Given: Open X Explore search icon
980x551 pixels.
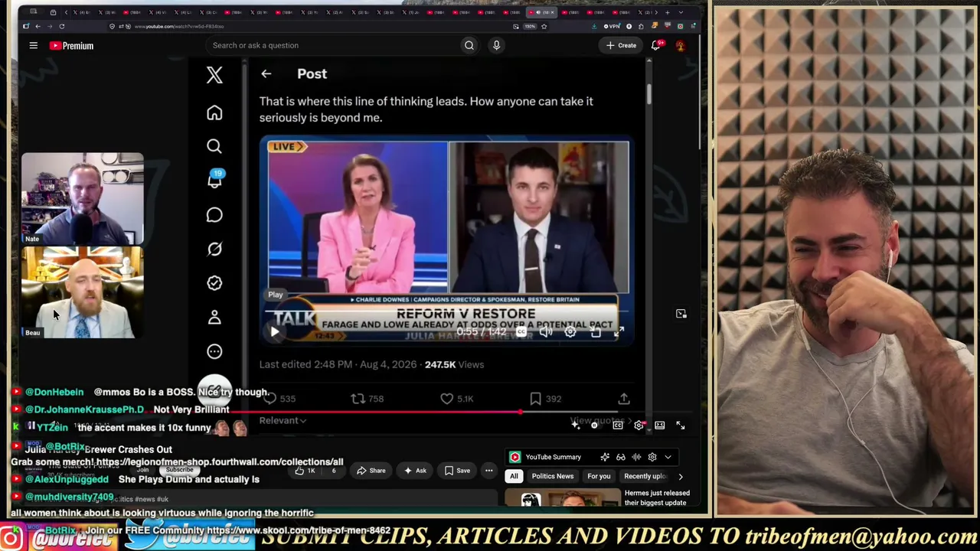Looking at the screenshot, I should (x=214, y=146).
